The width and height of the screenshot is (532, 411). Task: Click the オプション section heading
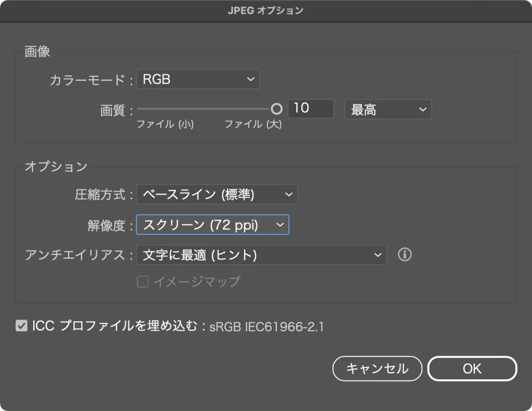56,167
